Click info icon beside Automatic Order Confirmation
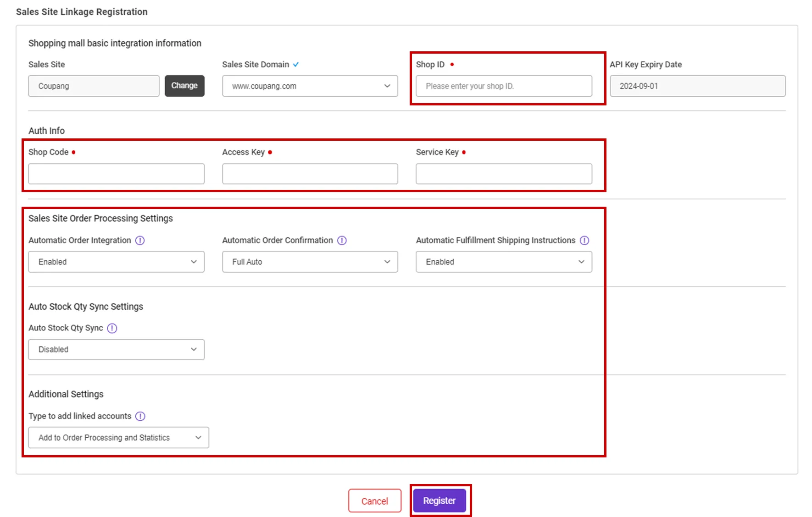Image resolution: width=812 pixels, height=517 pixels. click(342, 241)
